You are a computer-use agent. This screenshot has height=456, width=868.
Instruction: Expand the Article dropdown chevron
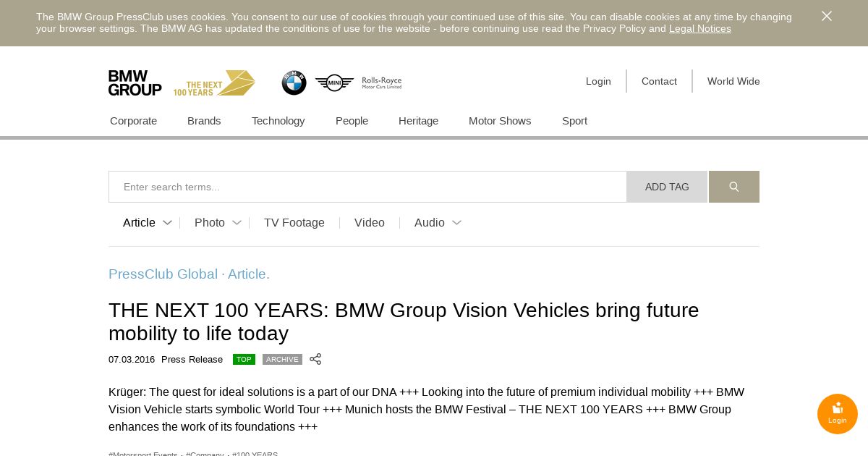(167, 223)
